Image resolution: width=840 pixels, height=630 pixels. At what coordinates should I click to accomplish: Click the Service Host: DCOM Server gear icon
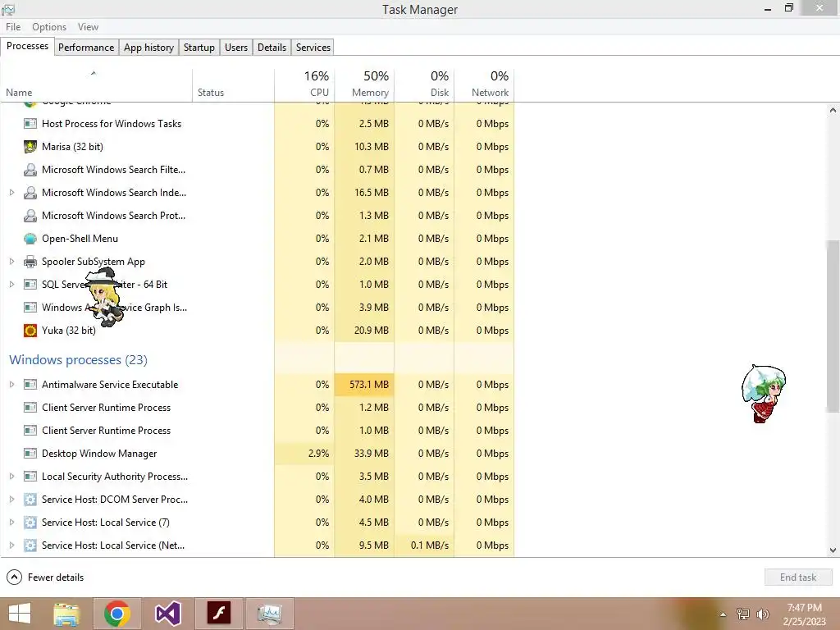[30, 500]
